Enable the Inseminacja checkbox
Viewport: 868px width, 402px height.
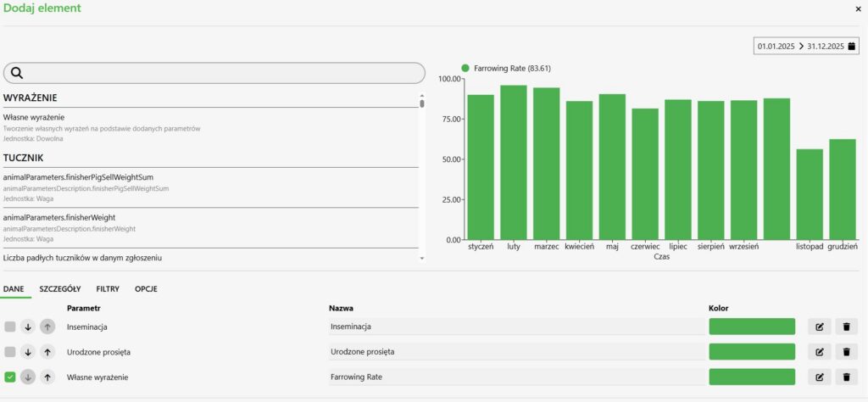click(x=10, y=327)
